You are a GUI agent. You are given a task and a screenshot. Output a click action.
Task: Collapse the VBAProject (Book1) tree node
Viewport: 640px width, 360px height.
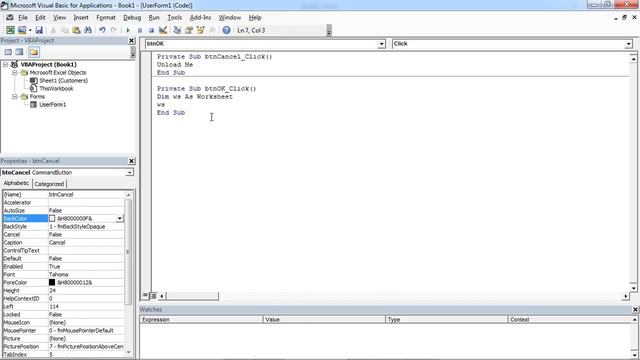pyautogui.click(x=6, y=64)
